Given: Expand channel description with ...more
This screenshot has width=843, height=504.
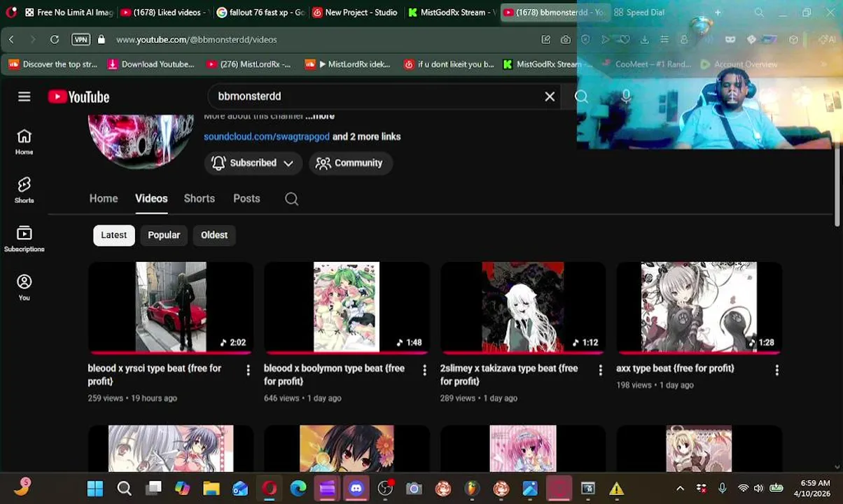Looking at the screenshot, I should (320, 116).
